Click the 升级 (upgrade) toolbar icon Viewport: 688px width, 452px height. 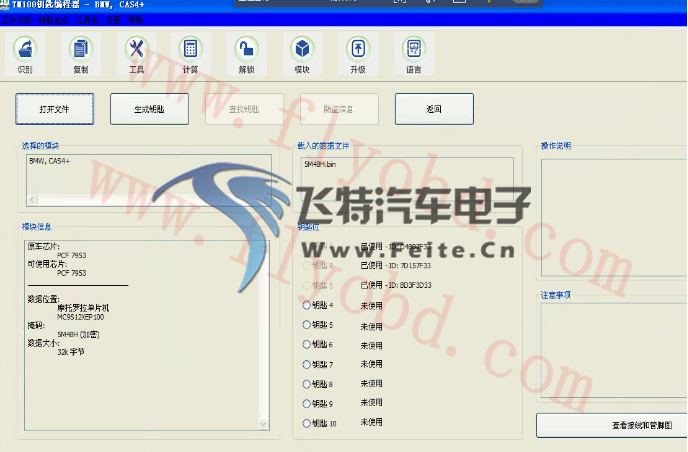pyautogui.click(x=358, y=54)
